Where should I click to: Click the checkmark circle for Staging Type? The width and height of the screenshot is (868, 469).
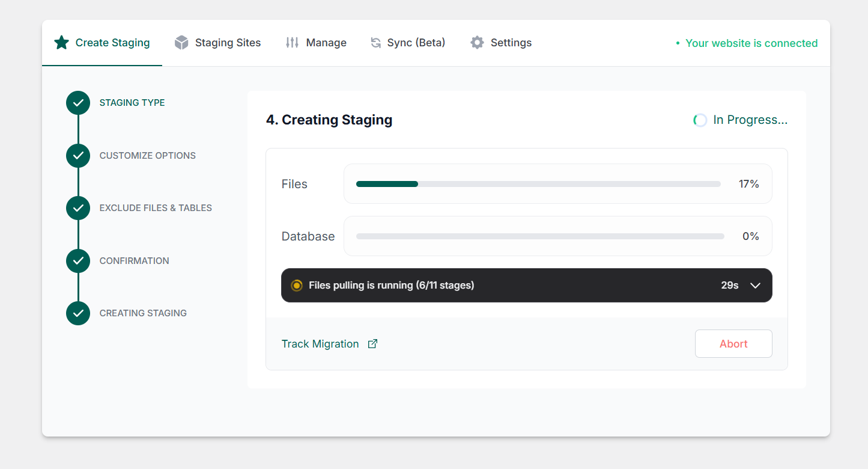(78, 103)
